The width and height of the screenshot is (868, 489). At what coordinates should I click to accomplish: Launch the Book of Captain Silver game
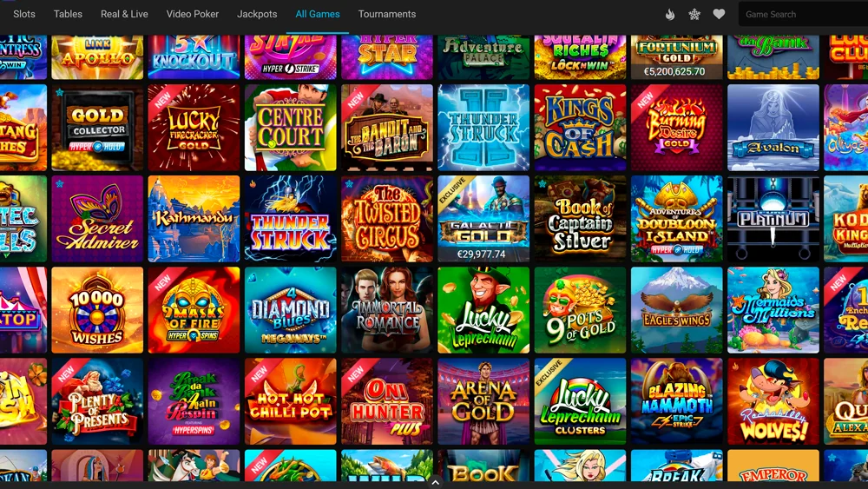[580, 219]
